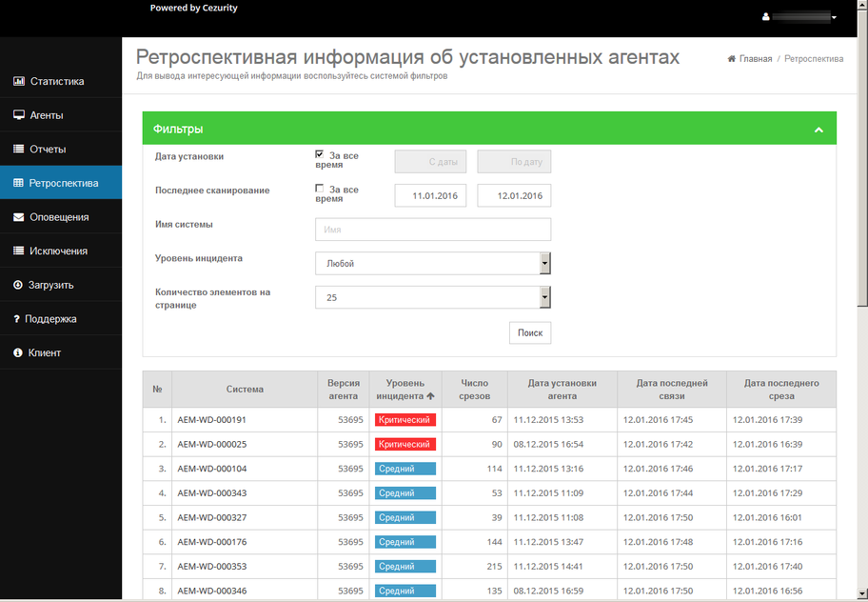
Task: Sort by Версия агента column header
Action: coord(344,390)
